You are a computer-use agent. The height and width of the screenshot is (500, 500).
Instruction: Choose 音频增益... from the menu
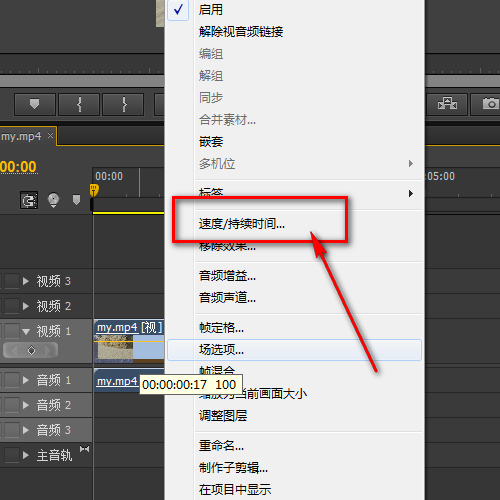[295, 276]
